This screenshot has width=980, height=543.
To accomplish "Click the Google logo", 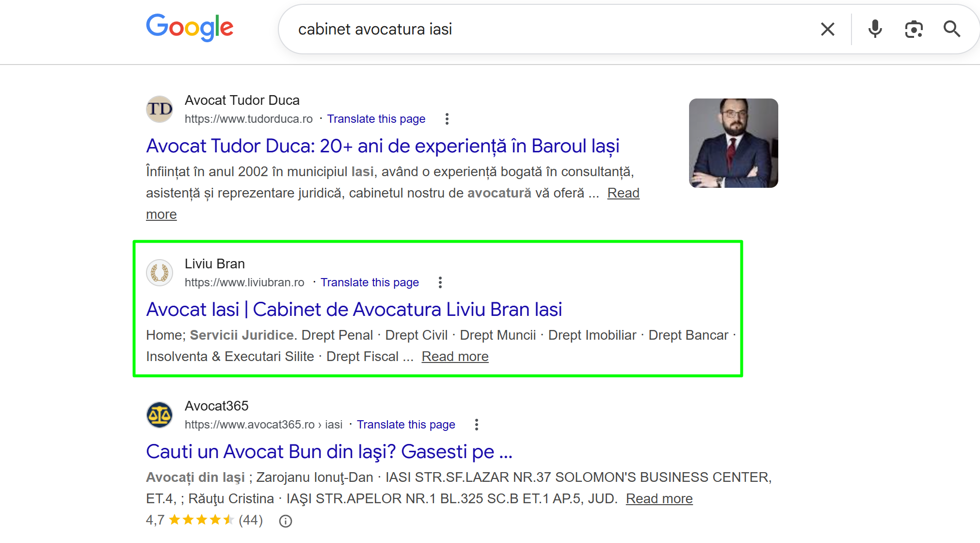I will click(x=190, y=27).
